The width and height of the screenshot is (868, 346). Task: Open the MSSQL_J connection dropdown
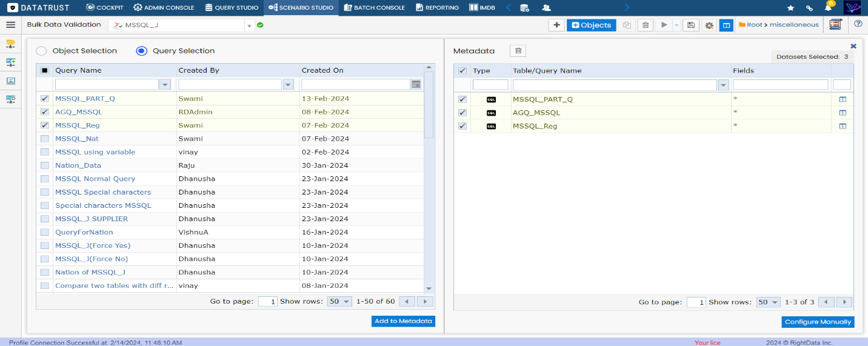coord(249,25)
